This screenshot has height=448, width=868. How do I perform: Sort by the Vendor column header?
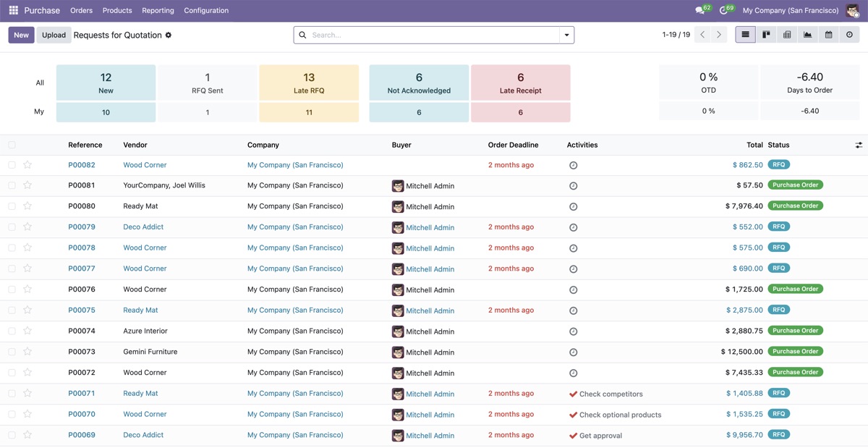135,145
